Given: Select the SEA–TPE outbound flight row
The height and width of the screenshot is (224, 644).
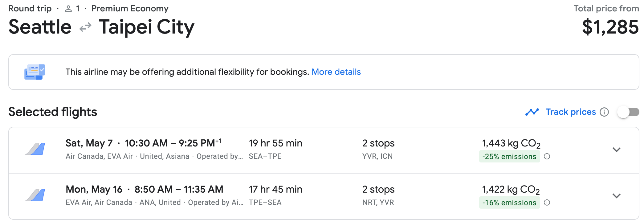Looking at the screenshot, I should point(324,150).
